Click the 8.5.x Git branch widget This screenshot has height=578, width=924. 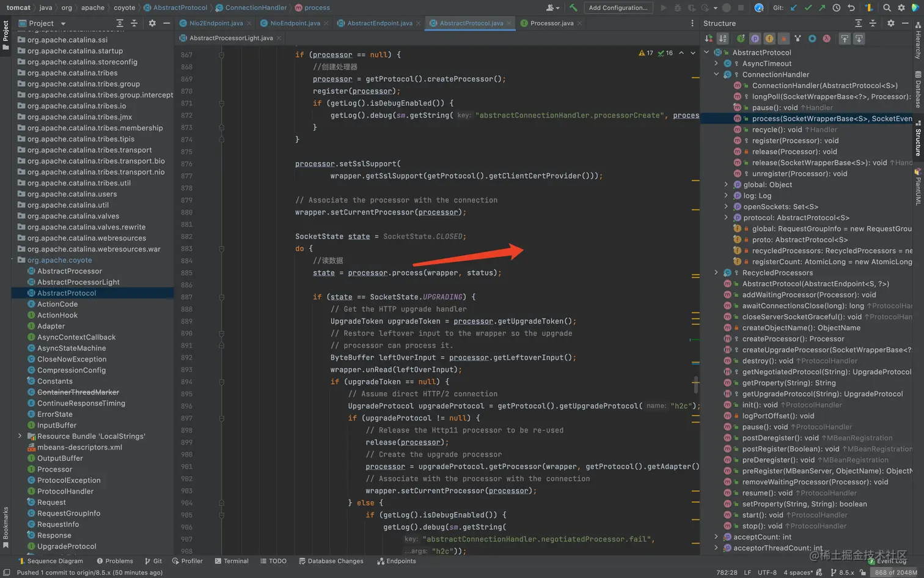pos(843,572)
